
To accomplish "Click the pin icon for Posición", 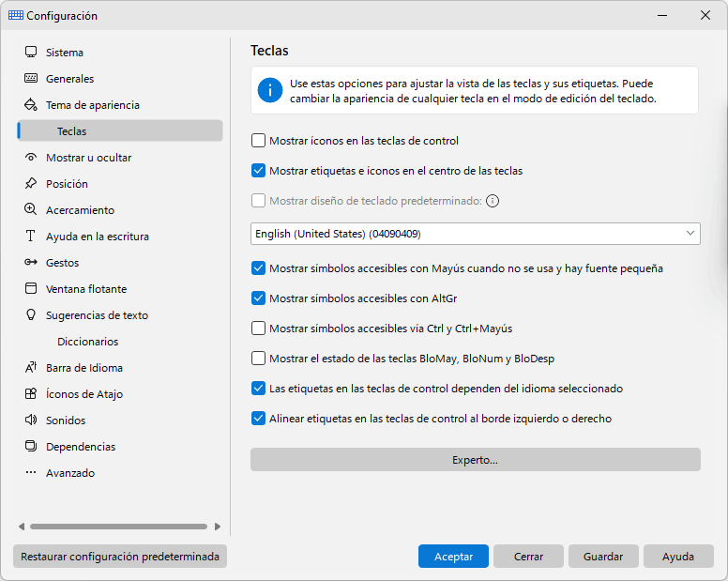I will tap(31, 183).
